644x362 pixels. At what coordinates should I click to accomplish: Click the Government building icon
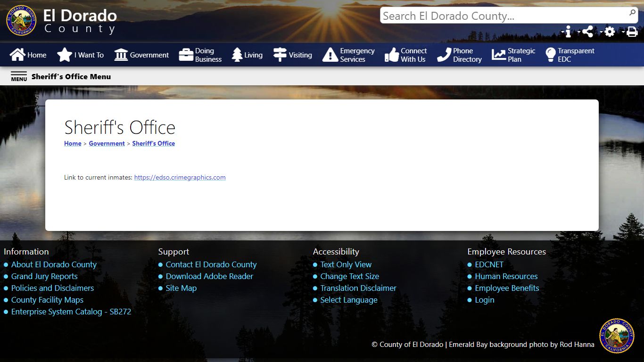coord(121,55)
